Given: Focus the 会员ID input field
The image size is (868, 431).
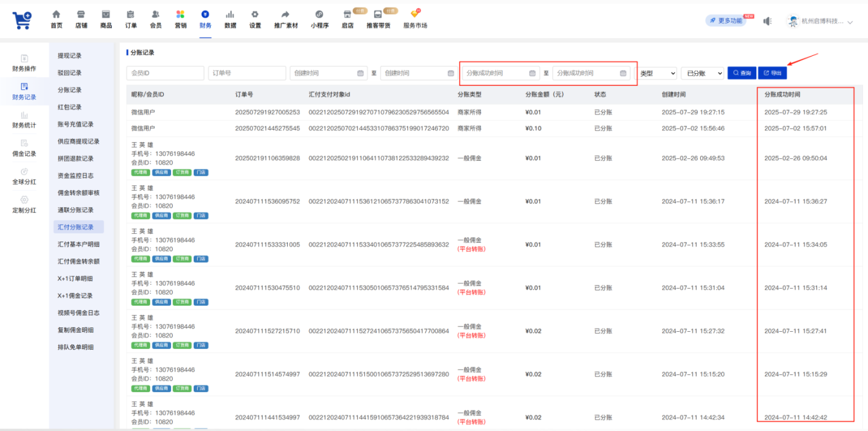Looking at the screenshot, I should click(x=165, y=73).
